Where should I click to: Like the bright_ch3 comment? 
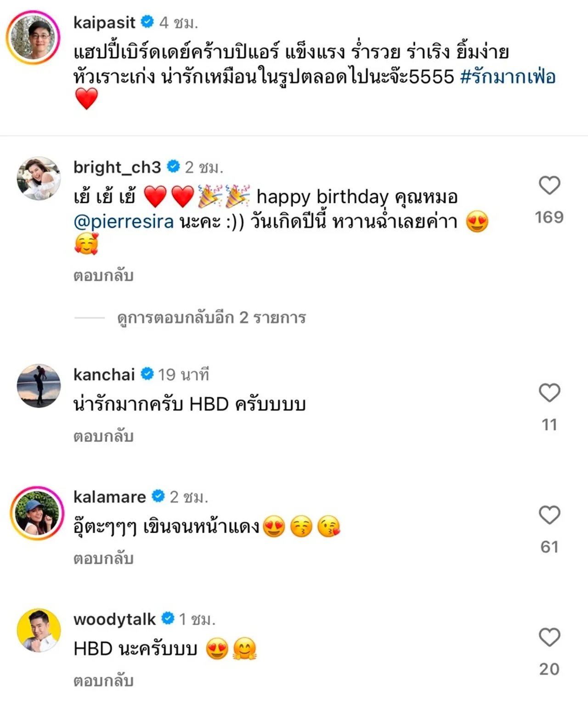coord(549,186)
